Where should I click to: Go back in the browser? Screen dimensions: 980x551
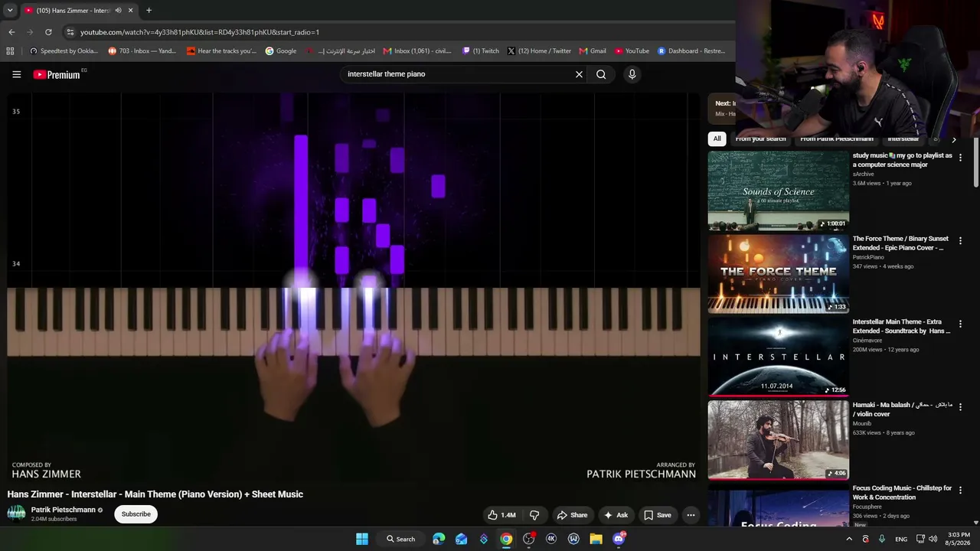point(11,32)
